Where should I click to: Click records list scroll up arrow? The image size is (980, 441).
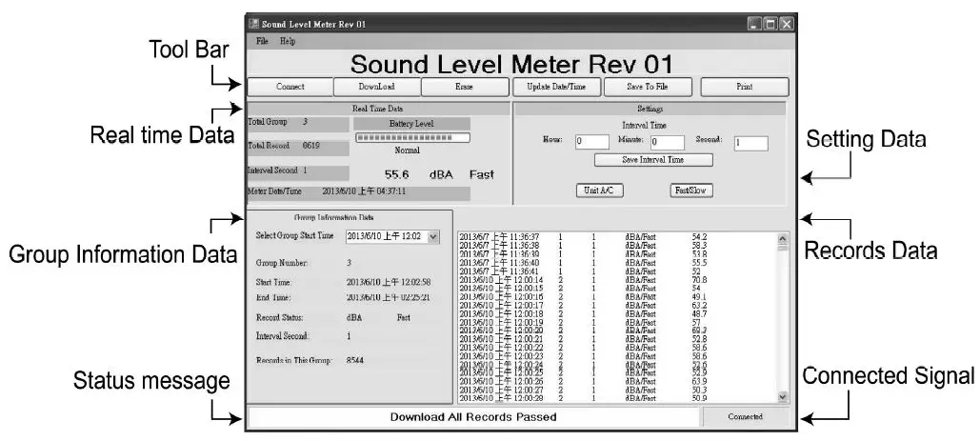pyautogui.click(x=783, y=238)
